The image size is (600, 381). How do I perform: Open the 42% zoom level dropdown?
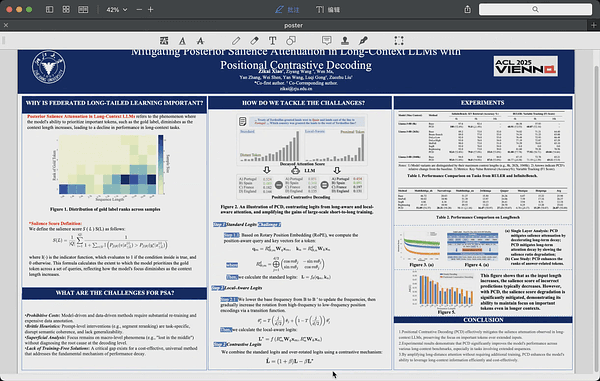[116, 10]
